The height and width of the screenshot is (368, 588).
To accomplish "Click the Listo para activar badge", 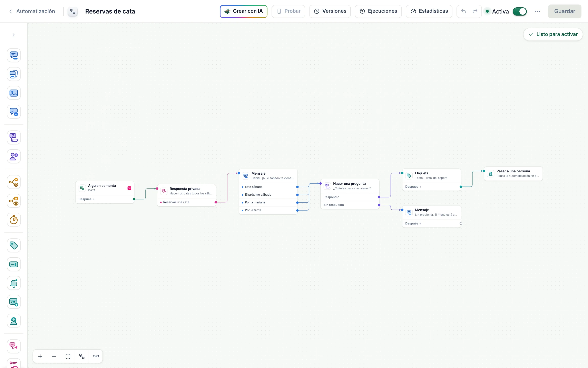I will [x=553, y=34].
